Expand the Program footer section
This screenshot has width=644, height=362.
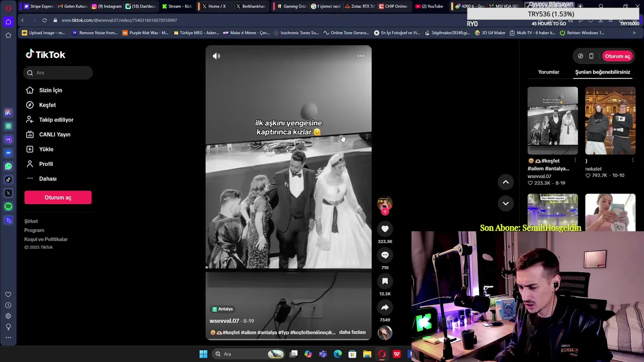pos(34,230)
